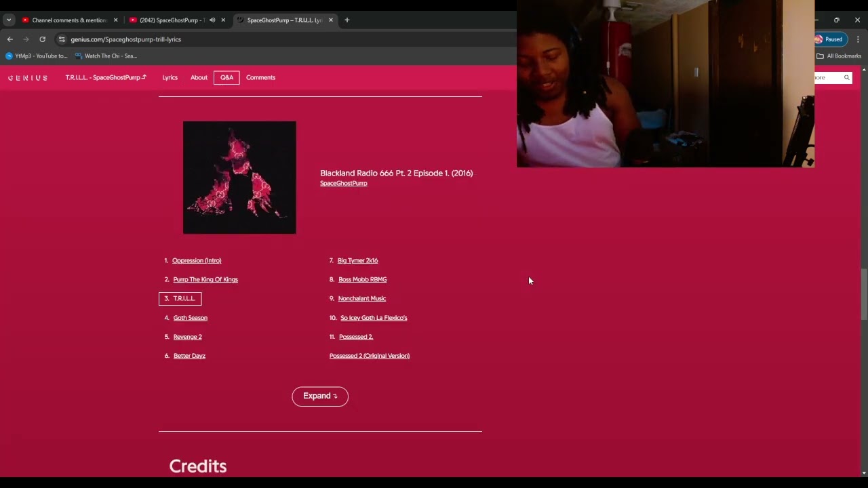The height and width of the screenshot is (488, 868).
Task: Jump to the Comments section
Action: pos(260,77)
